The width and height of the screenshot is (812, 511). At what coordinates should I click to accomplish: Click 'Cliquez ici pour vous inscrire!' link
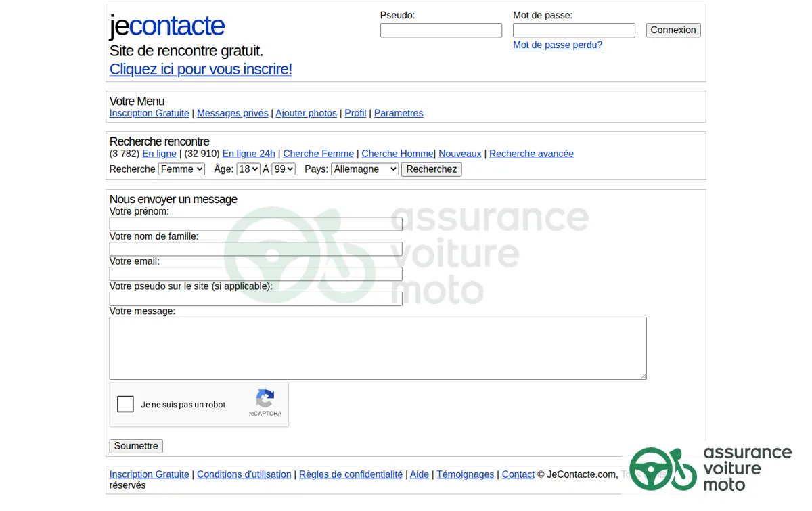click(201, 69)
